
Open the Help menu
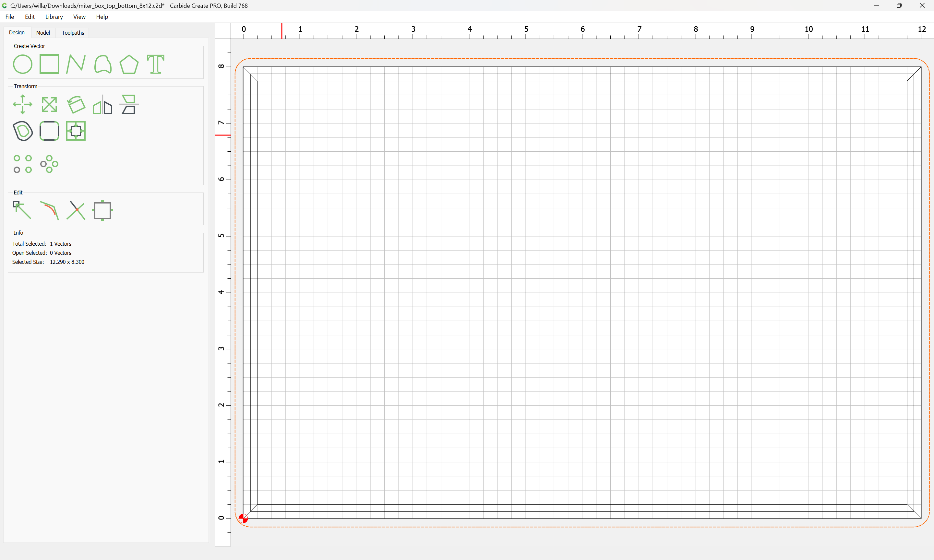click(102, 17)
